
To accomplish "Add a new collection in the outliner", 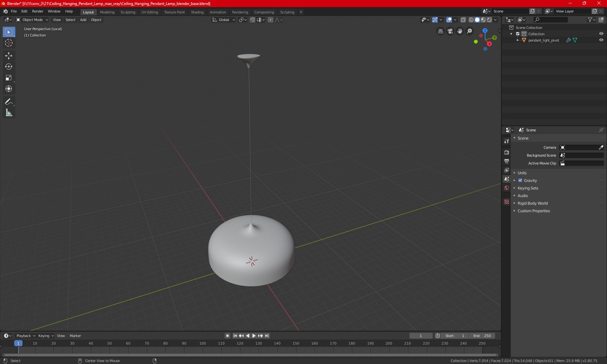I will 601,20.
